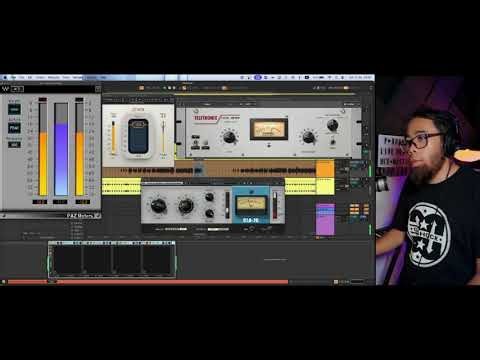This screenshot has width=480, height=360.
Task: Click the Teletronix logo on CLA-2A
Action: point(205,118)
